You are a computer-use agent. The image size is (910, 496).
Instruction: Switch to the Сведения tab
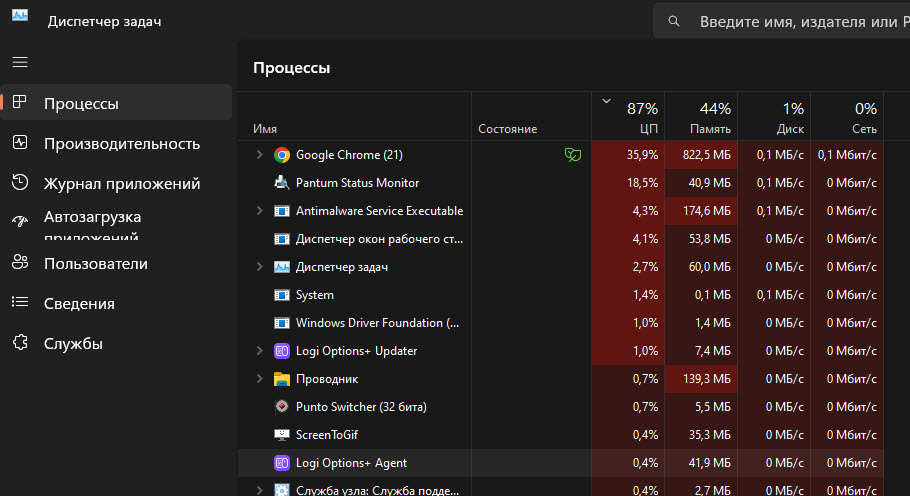coord(116,303)
